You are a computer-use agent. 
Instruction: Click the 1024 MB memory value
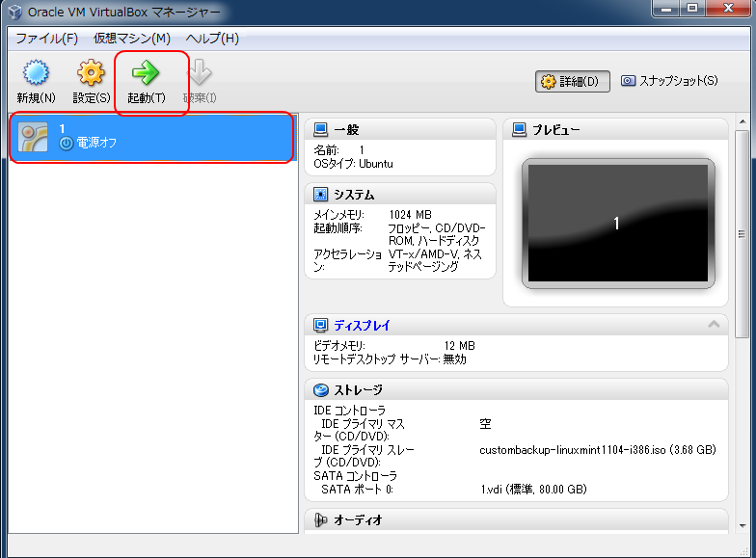(411, 214)
